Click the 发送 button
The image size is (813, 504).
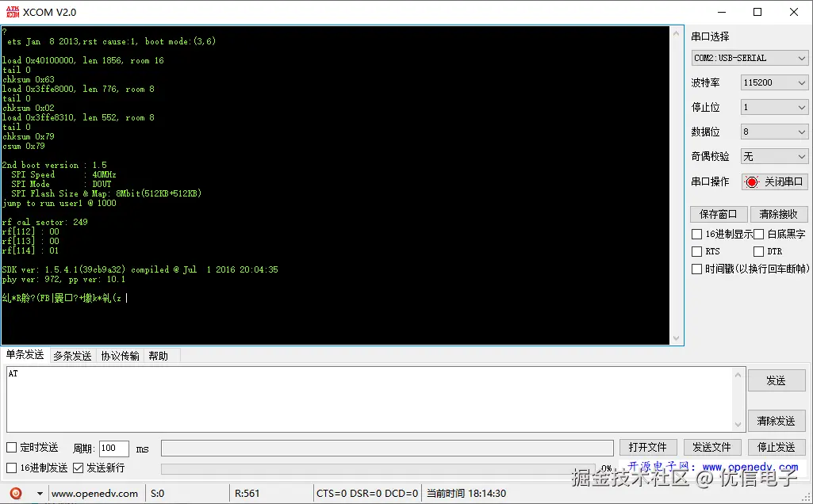point(777,380)
